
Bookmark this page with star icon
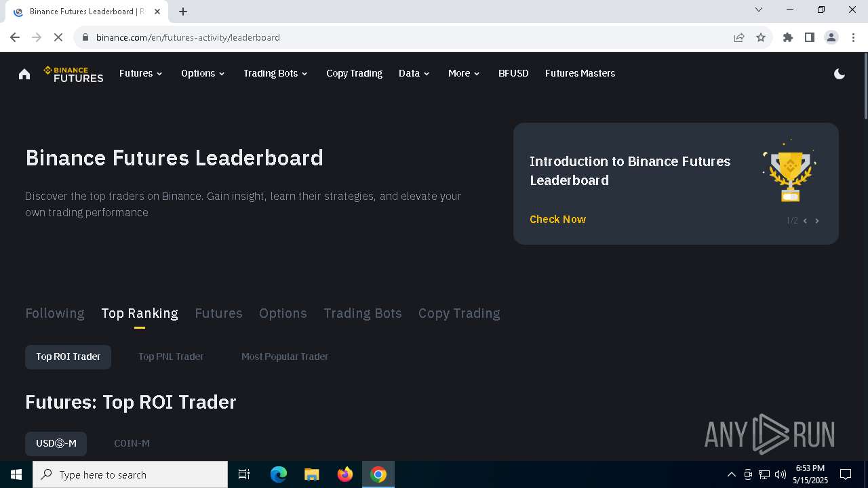pyautogui.click(x=761, y=37)
